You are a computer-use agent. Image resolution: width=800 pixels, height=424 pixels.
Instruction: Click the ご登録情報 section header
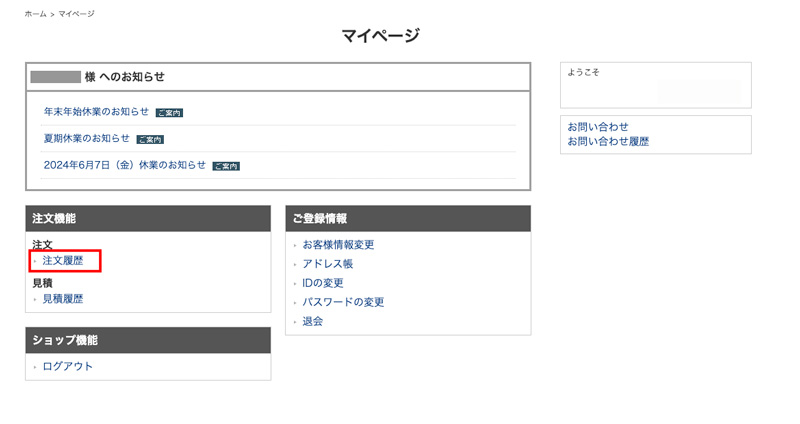pyautogui.click(x=408, y=218)
